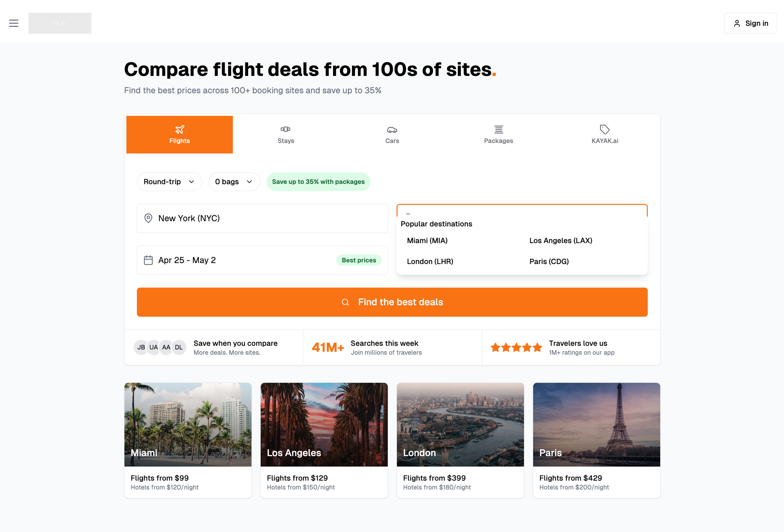Switch to the Stays tab
The height and width of the screenshot is (532, 784).
tap(286, 135)
